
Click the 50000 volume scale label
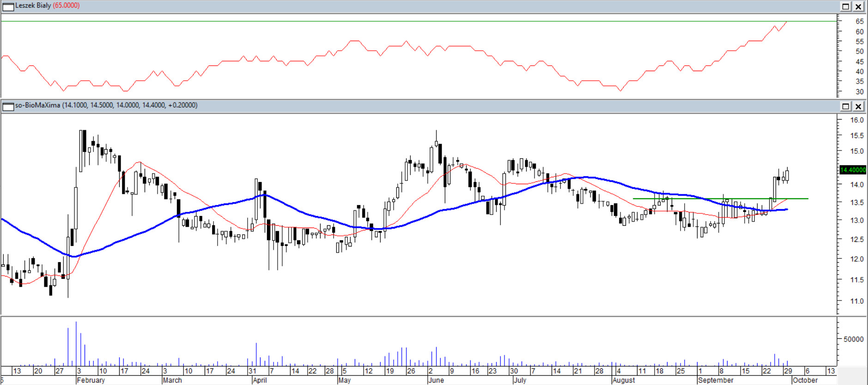point(853,339)
